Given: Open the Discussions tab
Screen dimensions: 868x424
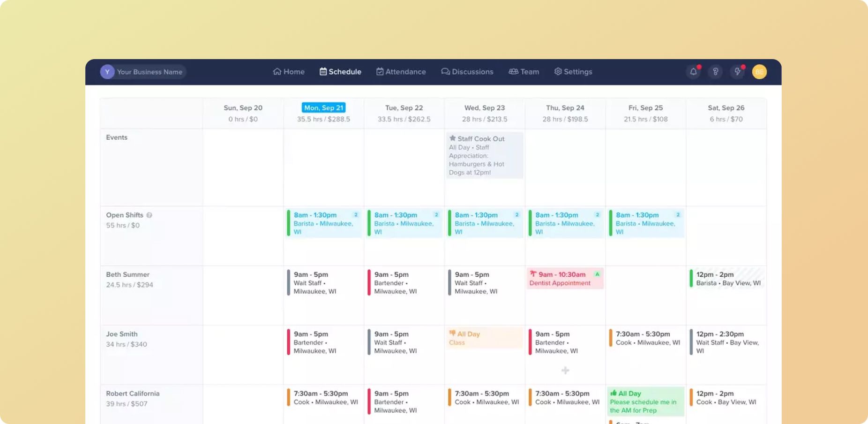Looking at the screenshot, I should (467, 72).
